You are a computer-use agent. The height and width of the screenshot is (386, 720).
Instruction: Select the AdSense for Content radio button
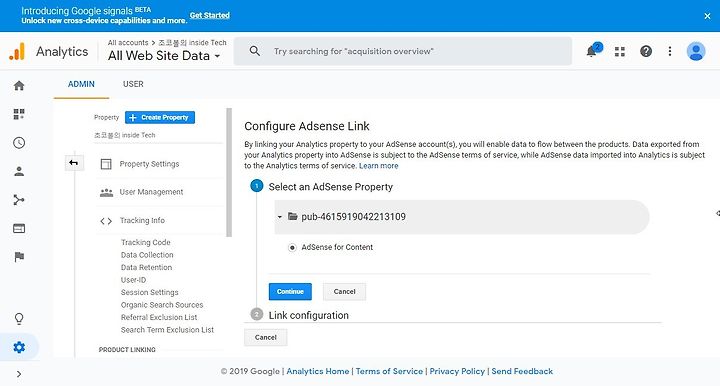(x=292, y=247)
